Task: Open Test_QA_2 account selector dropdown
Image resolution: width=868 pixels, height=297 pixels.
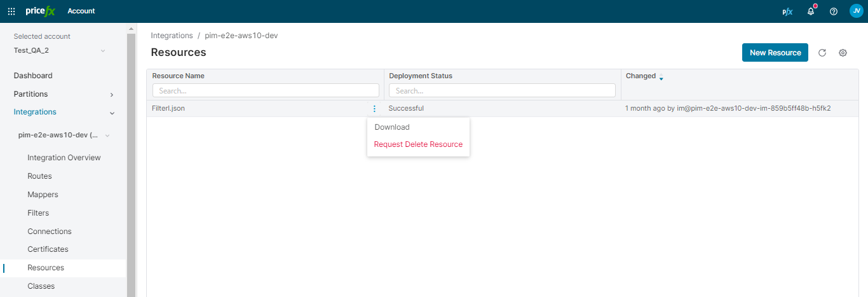Action: (x=103, y=51)
